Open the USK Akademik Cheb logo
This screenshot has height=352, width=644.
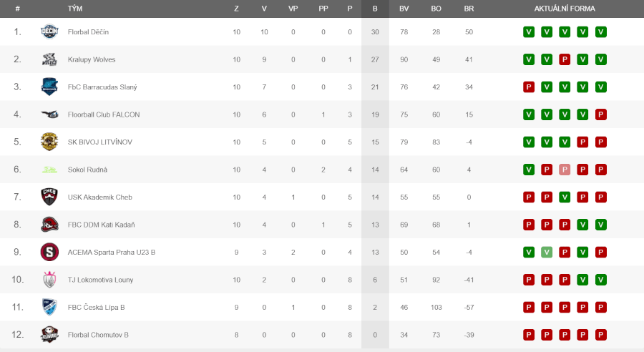(49, 197)
